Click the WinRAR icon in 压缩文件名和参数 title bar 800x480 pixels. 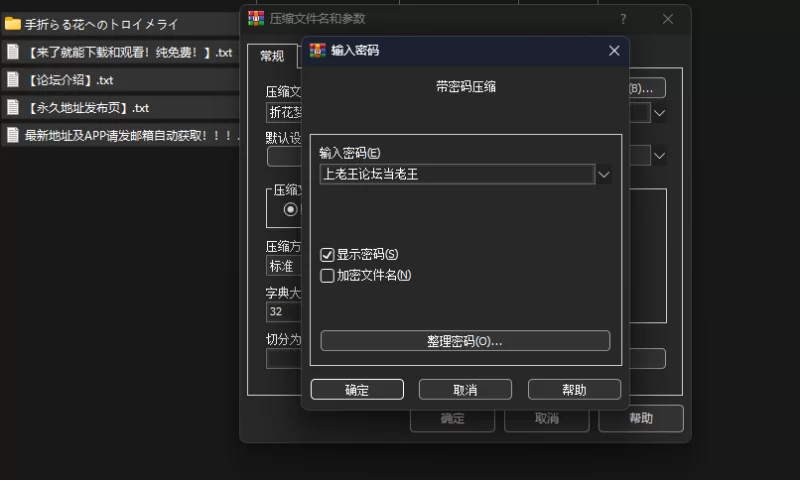(256, 18)
